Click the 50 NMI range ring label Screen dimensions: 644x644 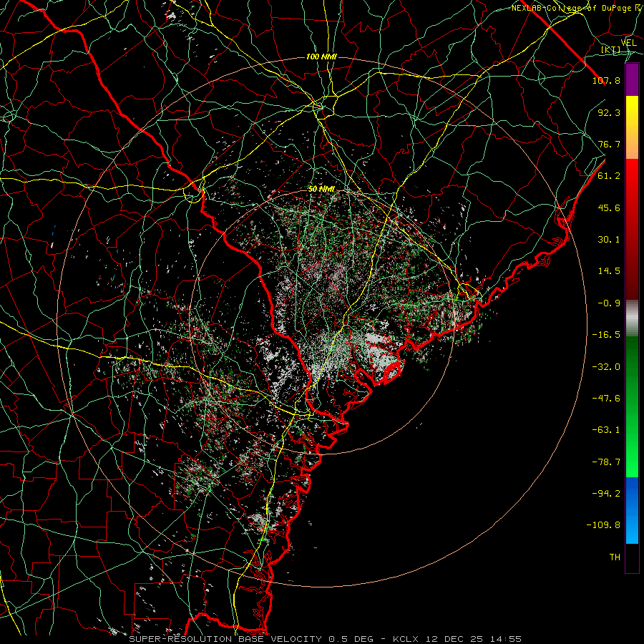(321, 190)
